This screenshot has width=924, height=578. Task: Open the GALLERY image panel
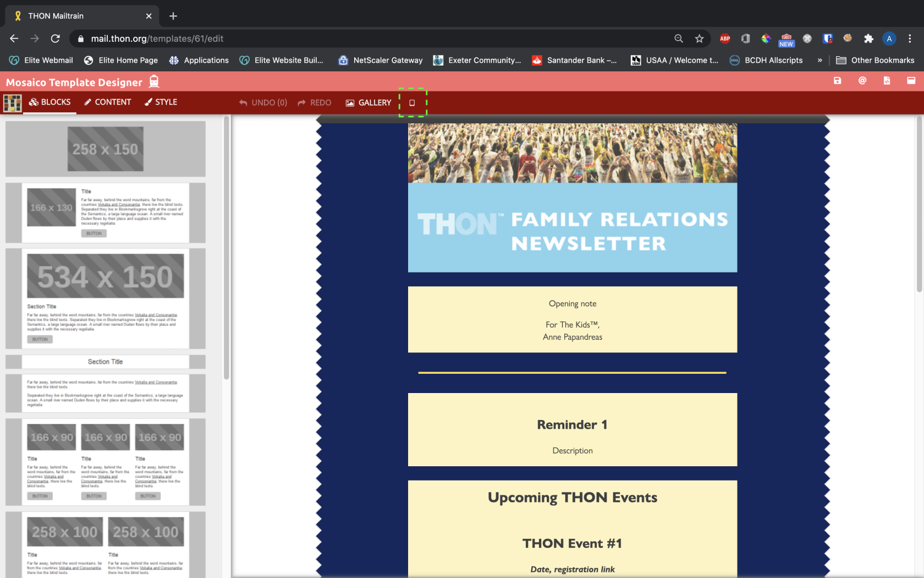(369, 102)
